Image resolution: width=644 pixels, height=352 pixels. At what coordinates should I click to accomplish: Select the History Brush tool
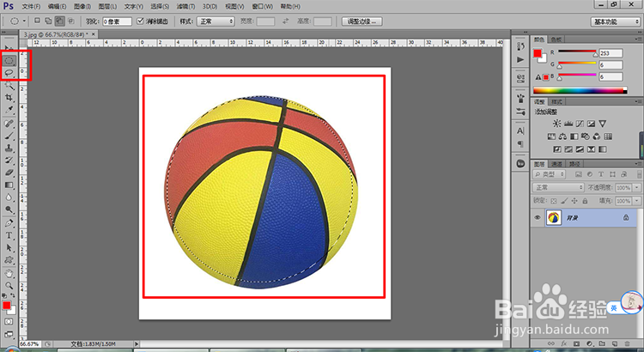pos(9,161)
